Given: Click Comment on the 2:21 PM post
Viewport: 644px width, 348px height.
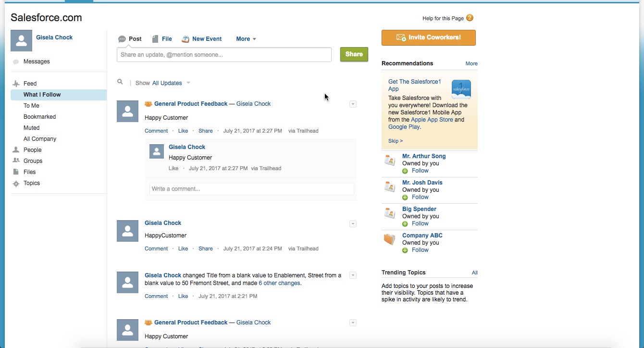Looking at the screenshot, I should click(156, 296).
